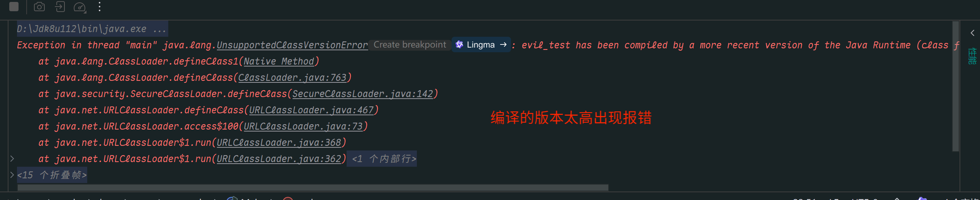Image resolution: width=980 pixels, height=200 pixels.
Task: Open UnsupportedClassVersionError link
Action: pos(292,45)
